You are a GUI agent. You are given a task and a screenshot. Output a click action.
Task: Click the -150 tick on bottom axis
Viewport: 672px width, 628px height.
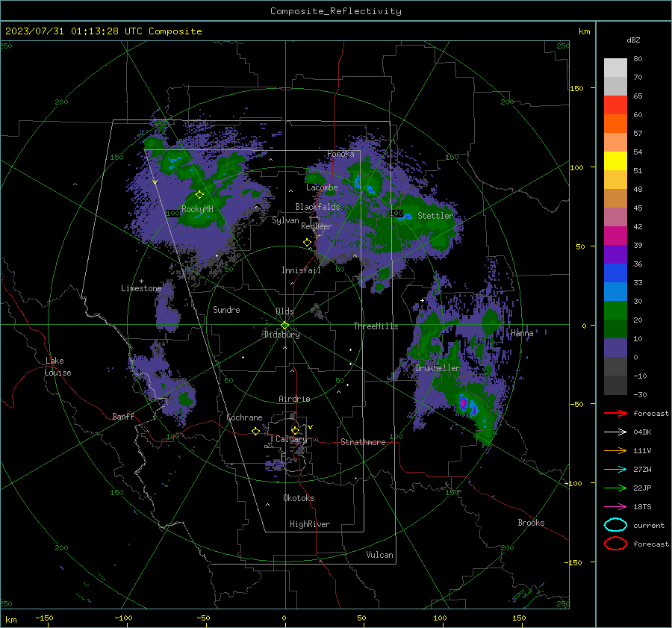pos(44,618)
